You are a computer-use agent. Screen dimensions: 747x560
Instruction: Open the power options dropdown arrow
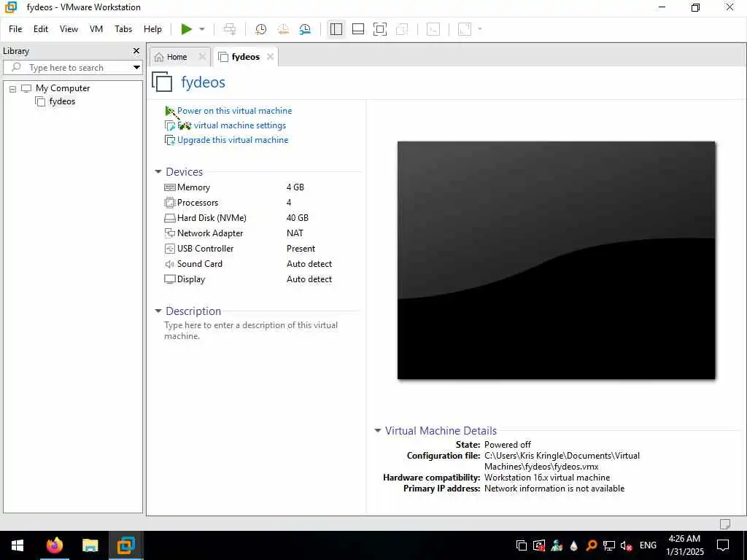tap(202, 29)
